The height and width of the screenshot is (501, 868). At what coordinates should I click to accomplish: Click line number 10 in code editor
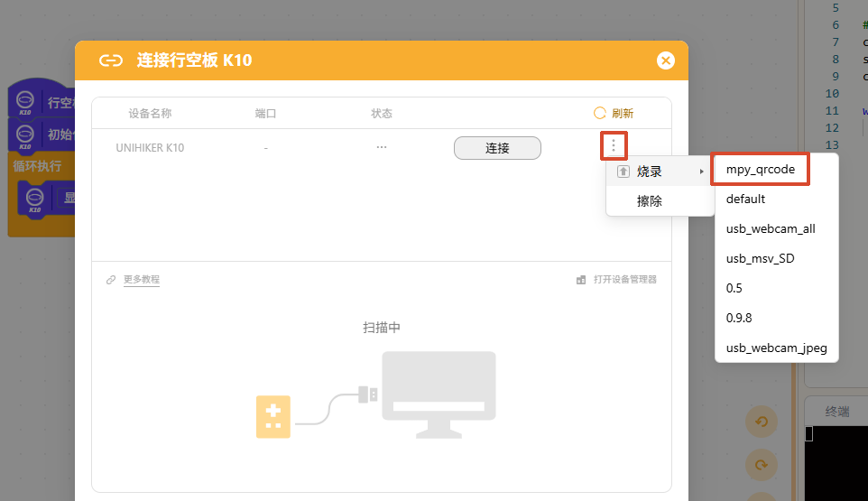click(832, 94)
